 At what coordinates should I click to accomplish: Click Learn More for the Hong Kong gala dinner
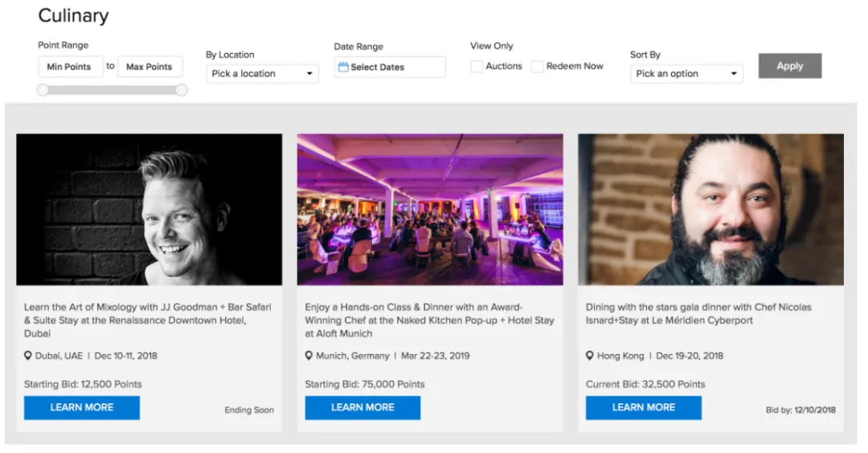tap(644, 408)
